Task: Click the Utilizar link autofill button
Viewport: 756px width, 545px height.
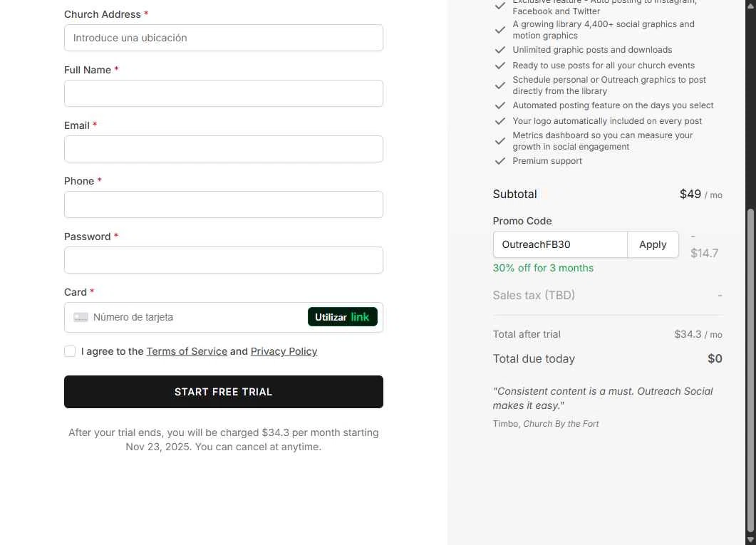Action: point(342,317)
